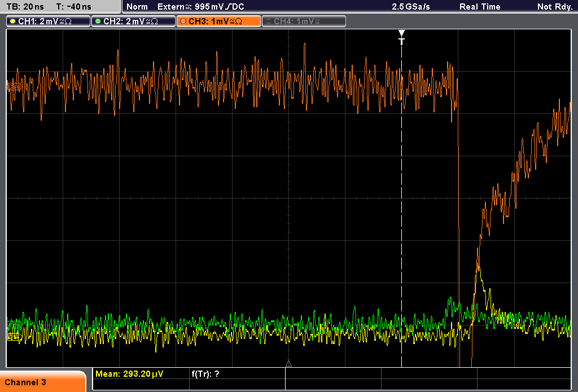The width and height of the screenshot is (578, 392).
Task: Click the Real Time acquisition mode label
Action: coord(480,7)
